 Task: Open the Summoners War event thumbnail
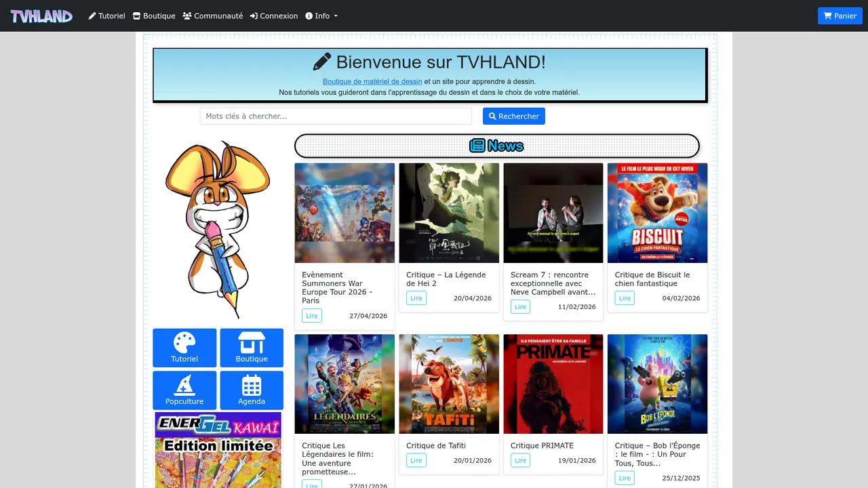pos(344,213)
